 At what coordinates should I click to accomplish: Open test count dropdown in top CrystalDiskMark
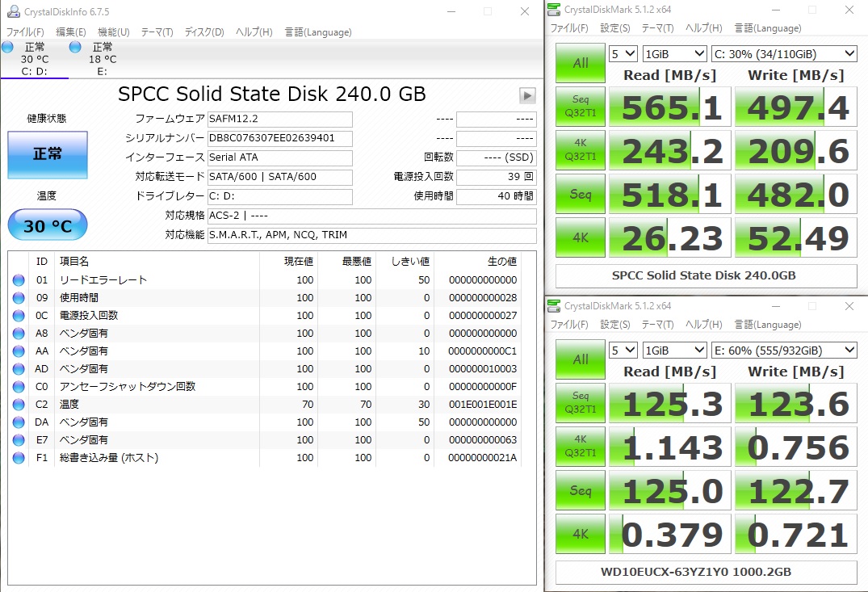point(623,54)
